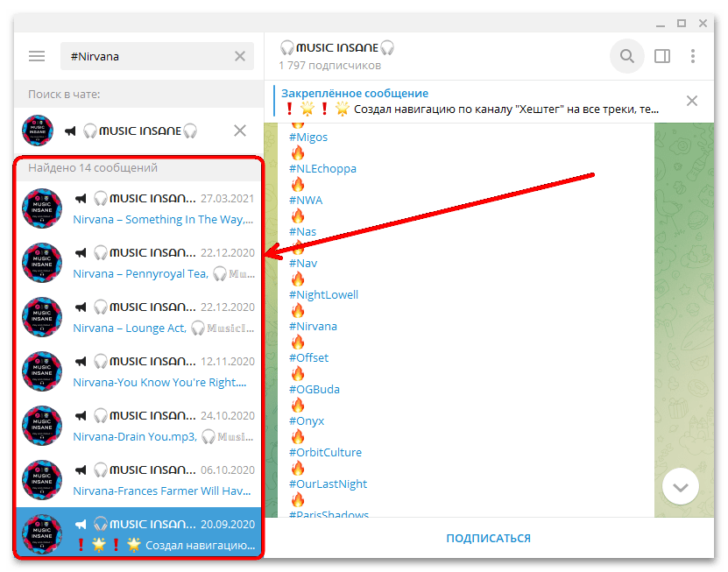The width and height of the screenshot is (728, 572).
Task: Click the fire emoji above #Onyx
Action: pyautogui.click(x=298, y=406)
